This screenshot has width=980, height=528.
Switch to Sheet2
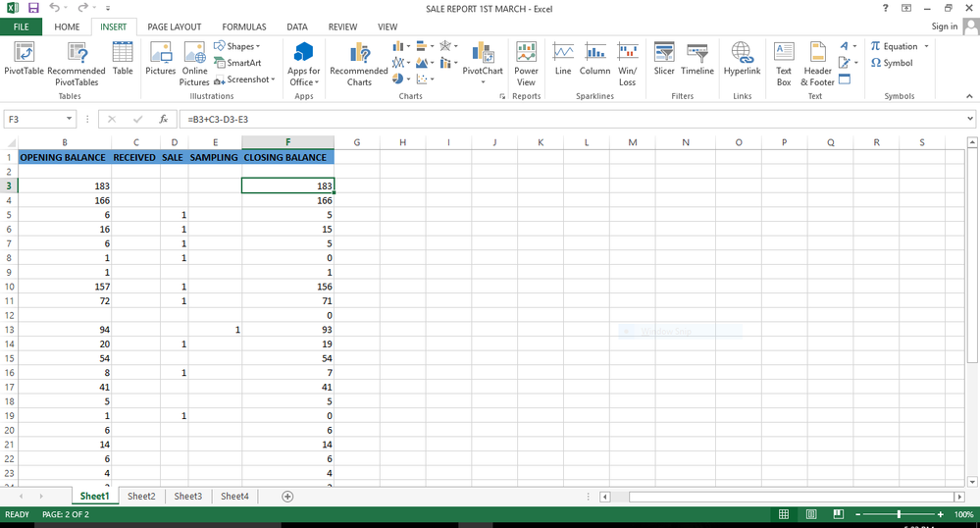(x=141, y=496)
